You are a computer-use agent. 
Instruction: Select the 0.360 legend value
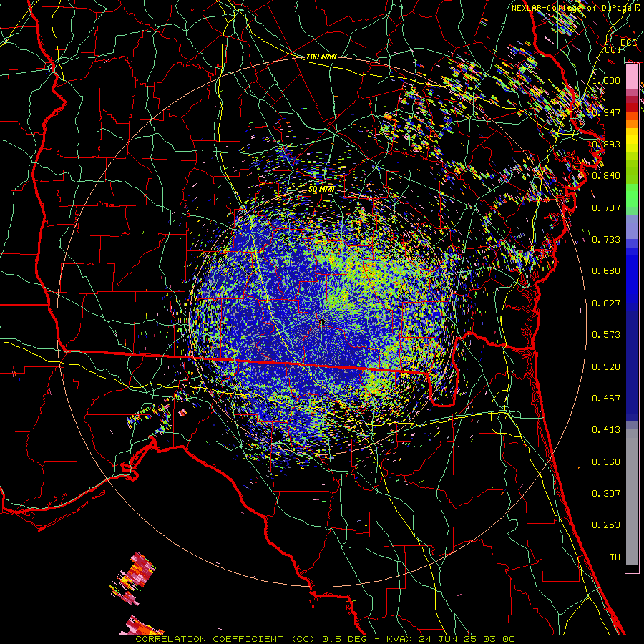point(606,462)
